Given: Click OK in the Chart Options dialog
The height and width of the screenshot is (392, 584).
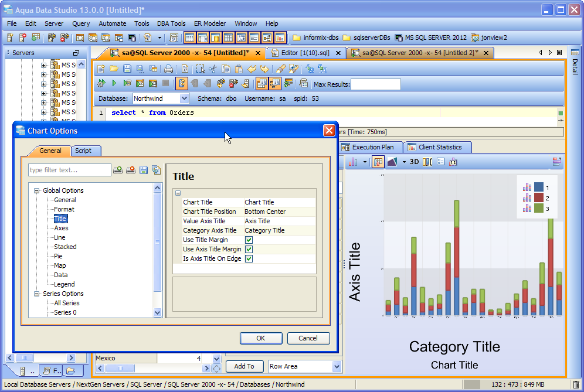Looking at the screenshot, I should coord(261,338).
